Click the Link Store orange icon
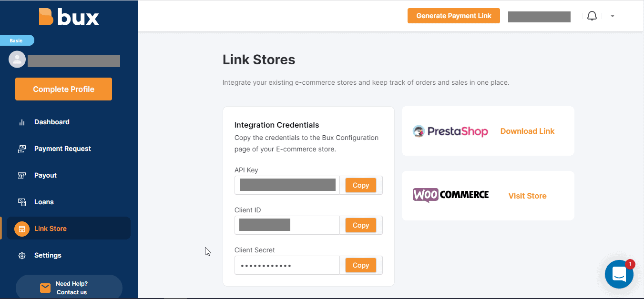This screenshot has width=644, height=299. click(x=22, y=229)
